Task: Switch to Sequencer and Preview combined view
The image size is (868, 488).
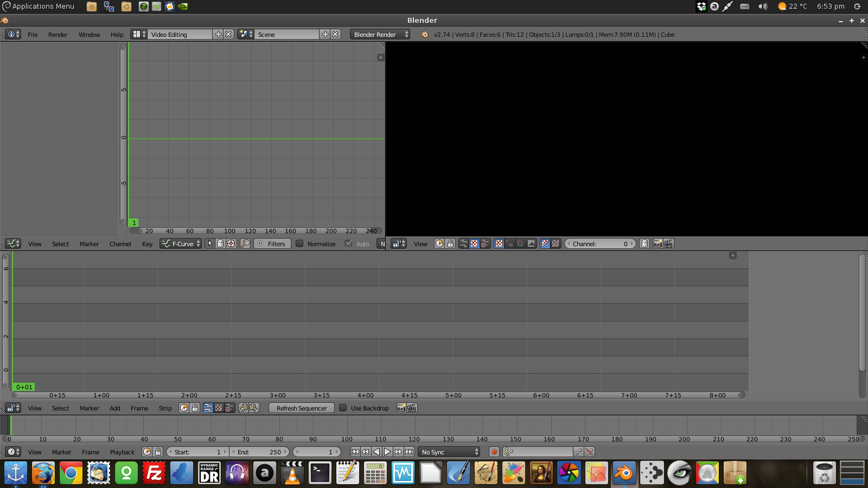Action: (485, 243)
